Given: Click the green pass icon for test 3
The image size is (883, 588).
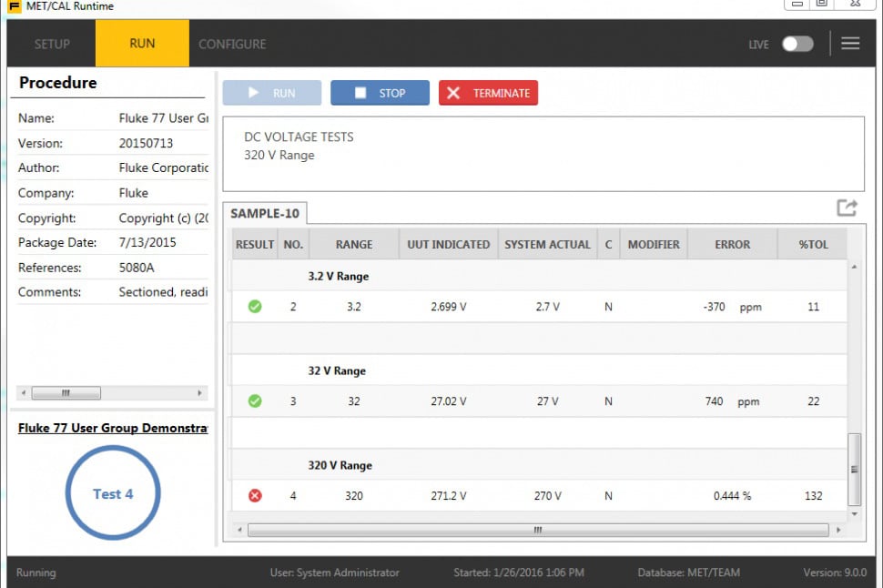Looking at the screenshot, I should pyautogui.click(x=255, y=401).
